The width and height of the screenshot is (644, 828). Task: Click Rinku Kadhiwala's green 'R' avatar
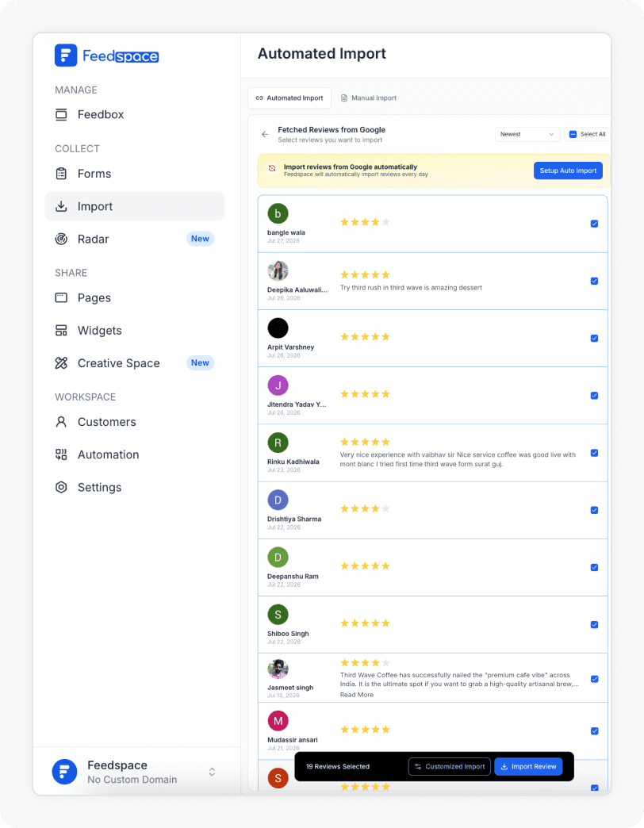278,443
